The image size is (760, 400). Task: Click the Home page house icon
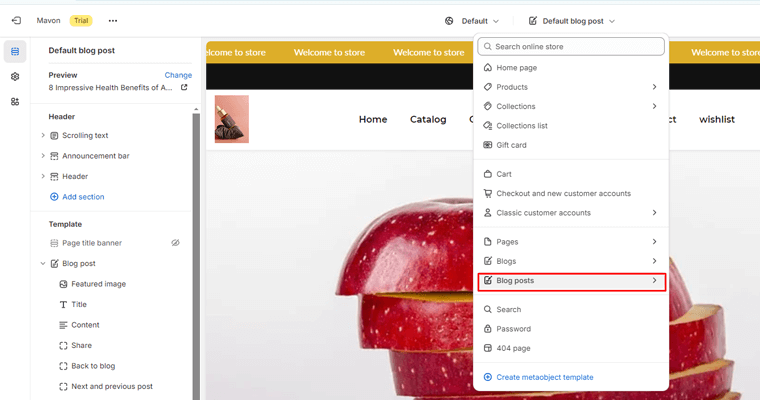[488, 67]
